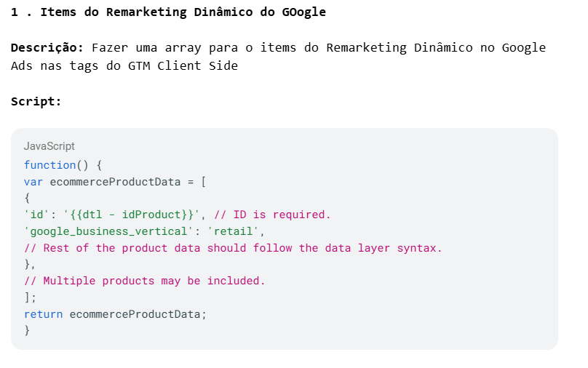The width and height of the screenshot is (588, 368).
Task: Click the final closing brace of the function
Action: [x=27, y=330]
